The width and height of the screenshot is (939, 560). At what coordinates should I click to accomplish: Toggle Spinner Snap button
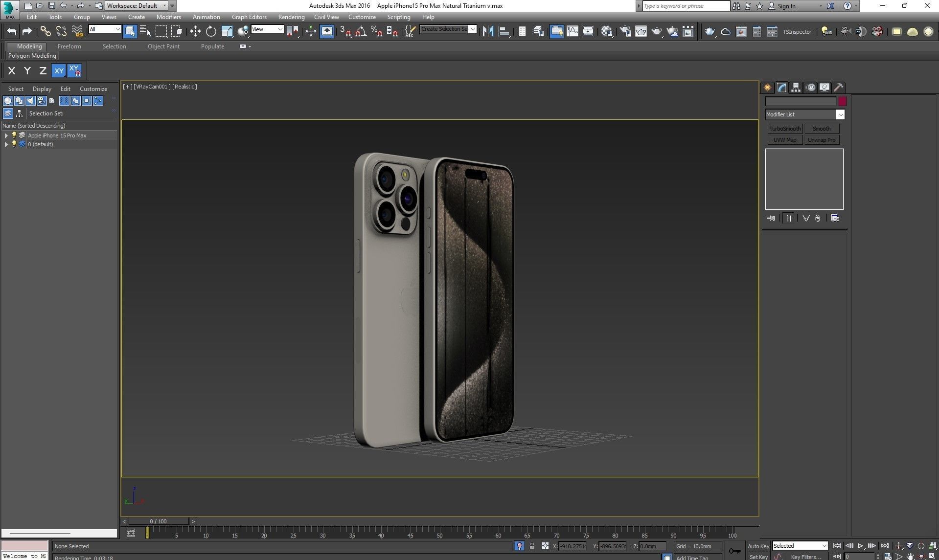click(392, 31)
